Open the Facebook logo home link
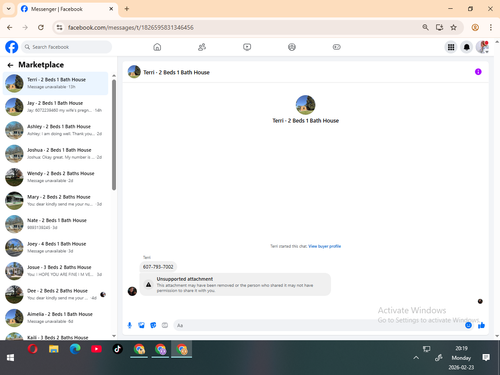This screenshot has width=500, height=375. point(12,47)
